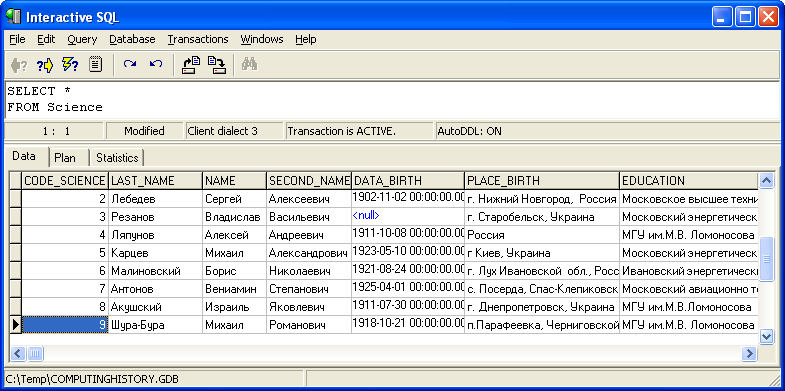Select the cell 'Александрович'

(x=309, y=253)
